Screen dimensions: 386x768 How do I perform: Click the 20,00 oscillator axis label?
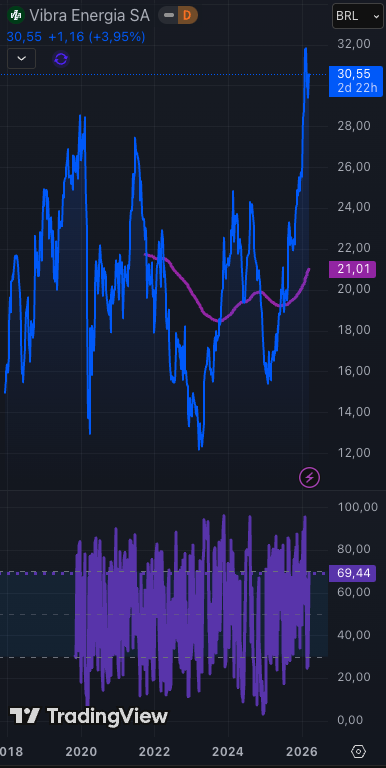[x=354, y=677]
